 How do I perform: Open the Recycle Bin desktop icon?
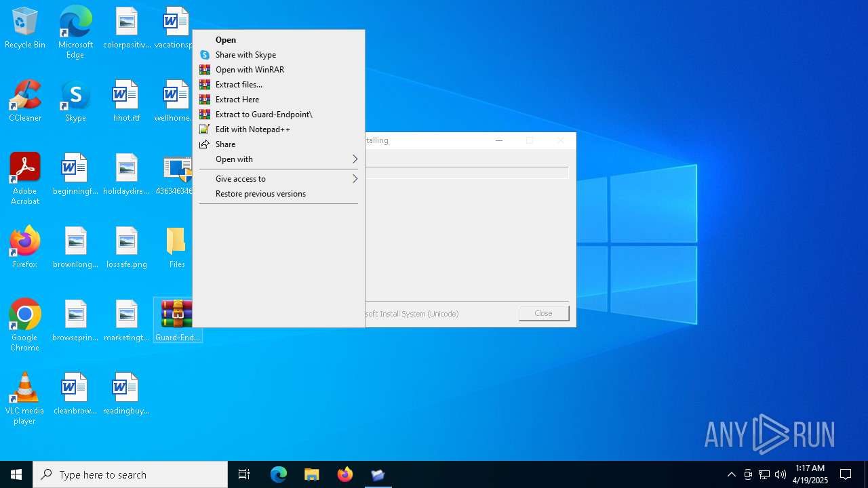[x=25, y=28]
